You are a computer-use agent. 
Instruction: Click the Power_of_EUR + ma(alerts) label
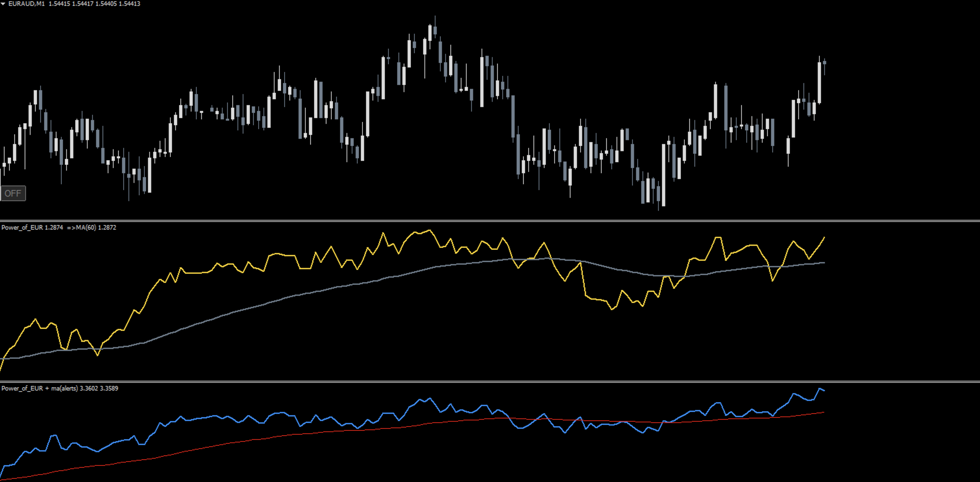pos(40,388)
